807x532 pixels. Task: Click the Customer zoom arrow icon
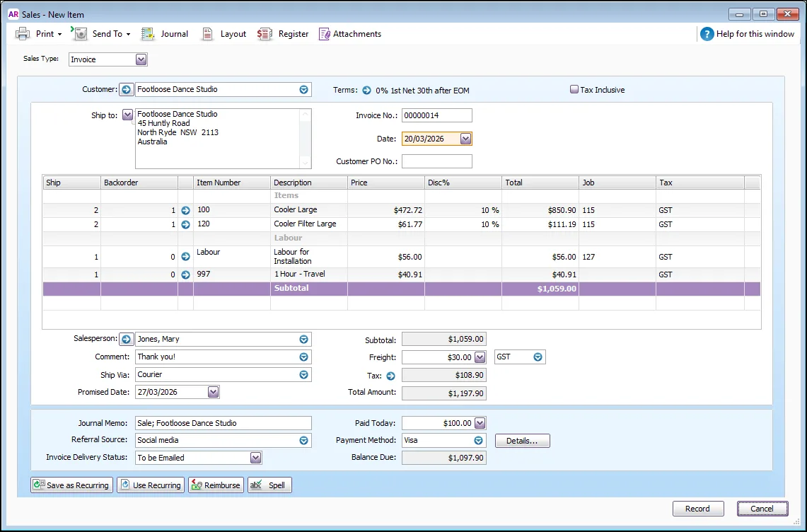point(126,90)
